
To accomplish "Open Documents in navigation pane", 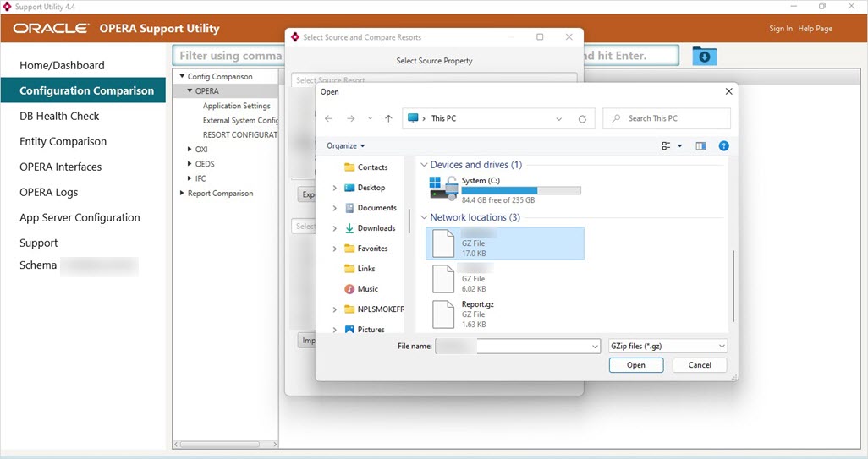I will [x=371, y=208].
